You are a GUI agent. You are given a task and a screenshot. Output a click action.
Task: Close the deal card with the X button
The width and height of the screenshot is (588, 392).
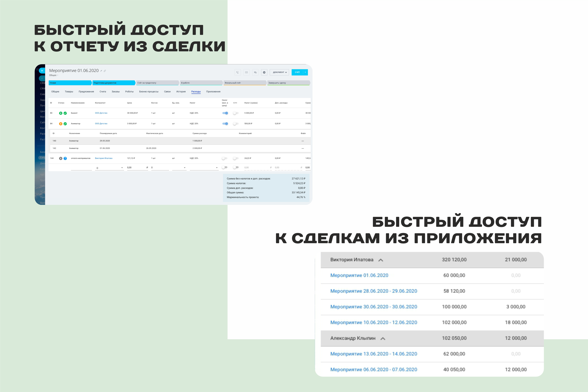[42, 71]
